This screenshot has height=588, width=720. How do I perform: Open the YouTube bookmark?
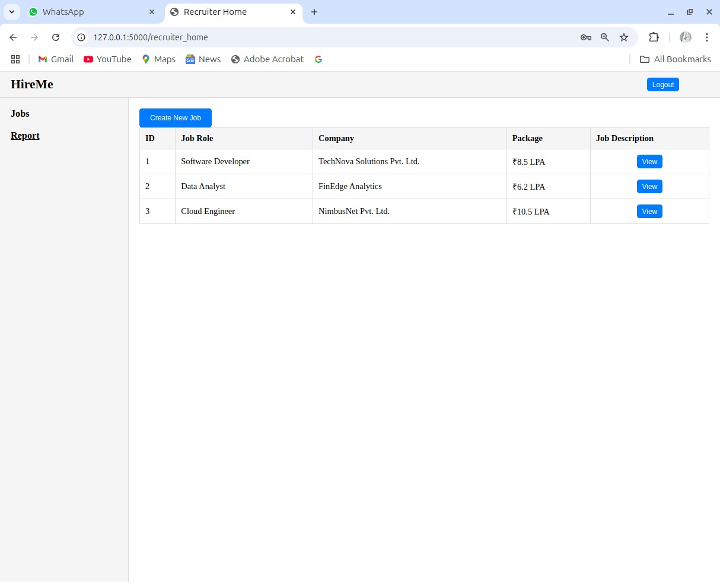(x=107, y=59)
